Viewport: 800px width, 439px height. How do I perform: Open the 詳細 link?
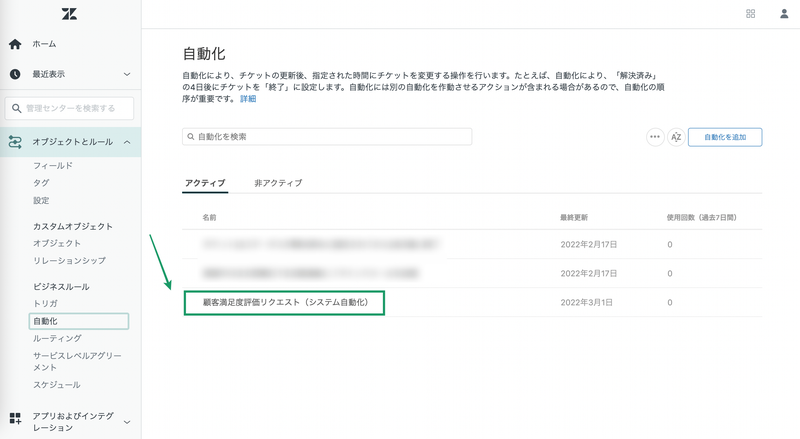pos(248,99)
